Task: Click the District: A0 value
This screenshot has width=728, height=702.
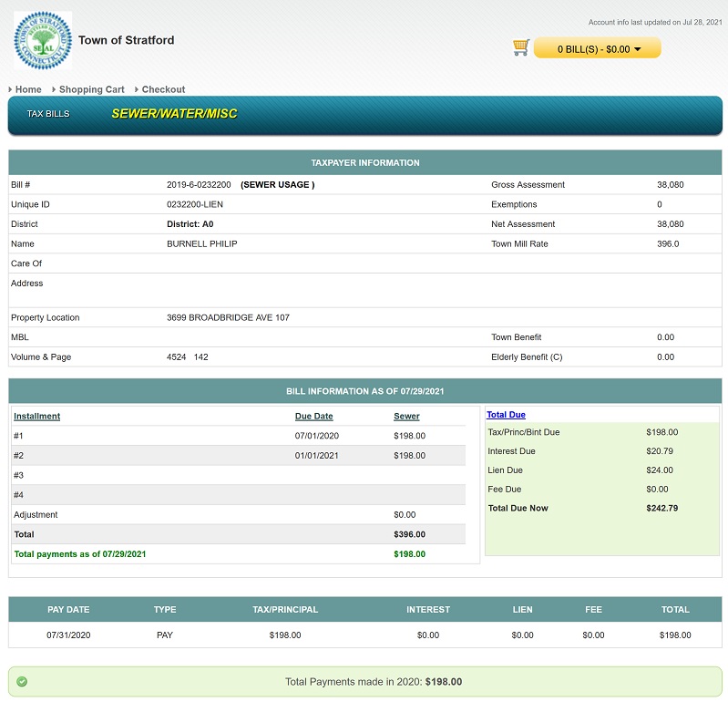Action: tap(190, 224)
